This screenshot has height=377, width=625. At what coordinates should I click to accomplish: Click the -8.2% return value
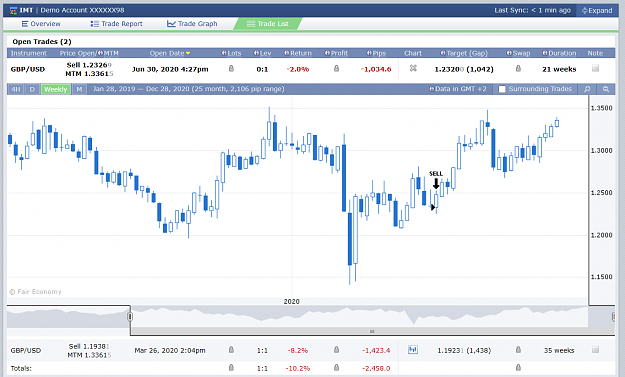click(298, 351)
